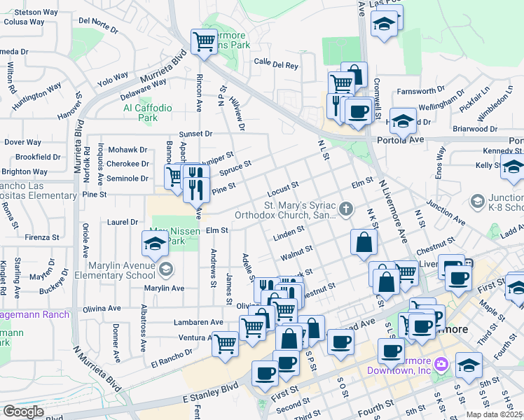The width and height of the screenshot is (524, 420).
Task: Open the coffee cup marker near Livermore Downtown
Action: (391, 351)
